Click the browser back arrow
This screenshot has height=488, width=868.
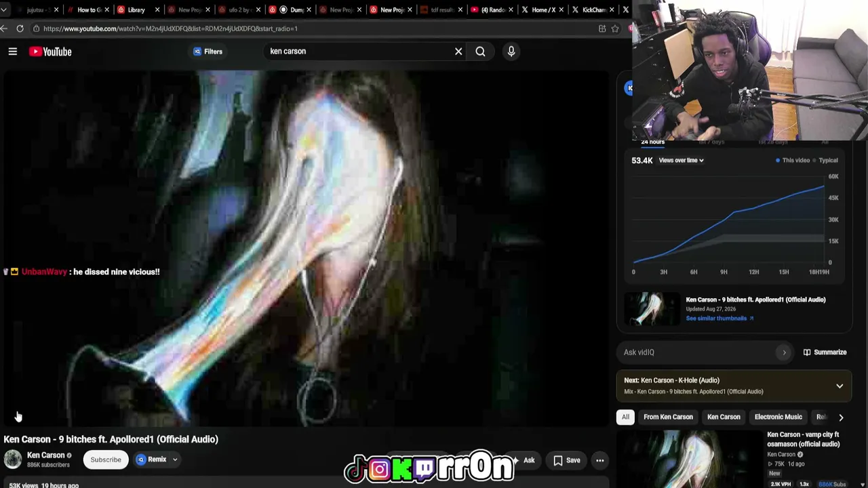click(x=4, y=28)
